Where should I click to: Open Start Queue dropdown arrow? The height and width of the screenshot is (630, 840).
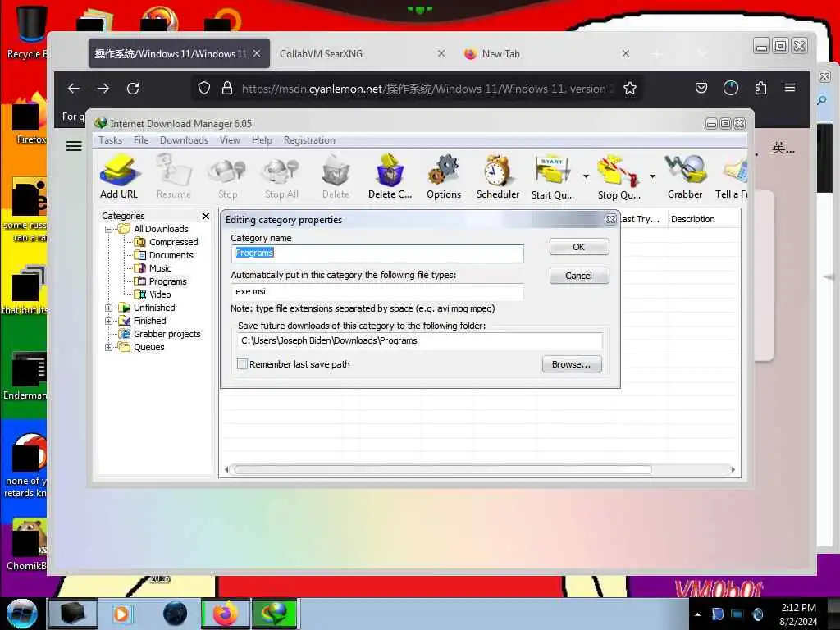(x=586, y=176)
